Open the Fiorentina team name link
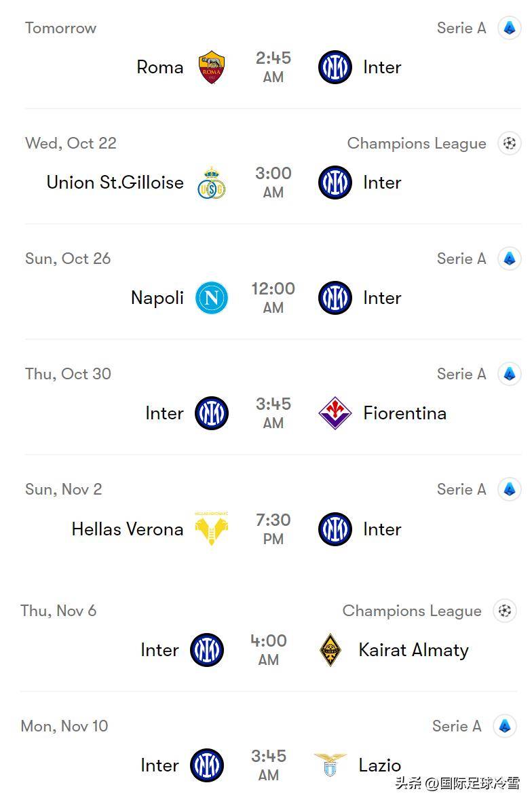532x802 pixels. click(404, 413)
